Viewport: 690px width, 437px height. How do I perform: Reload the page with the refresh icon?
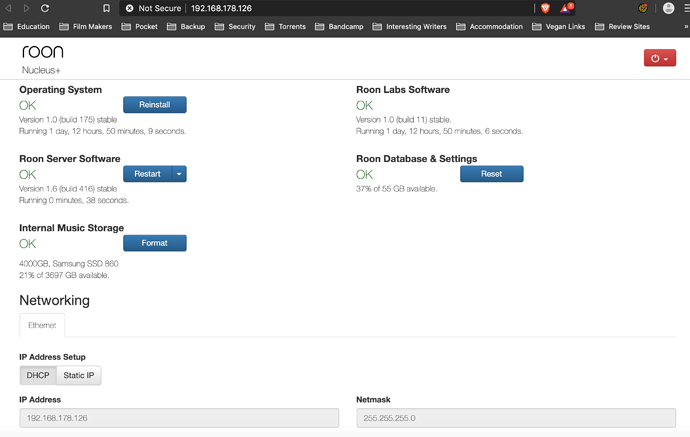tap(45, 8)
